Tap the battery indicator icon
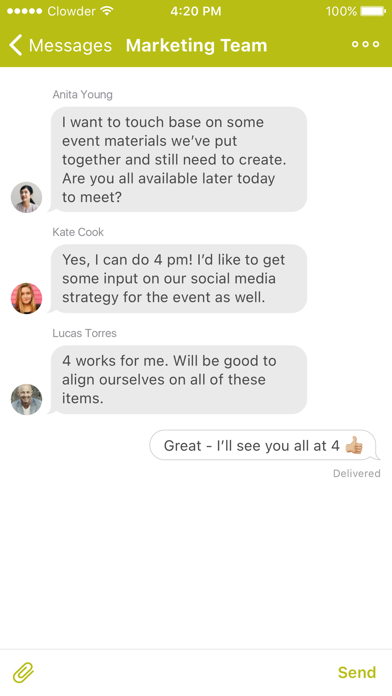 pos(373,11)
